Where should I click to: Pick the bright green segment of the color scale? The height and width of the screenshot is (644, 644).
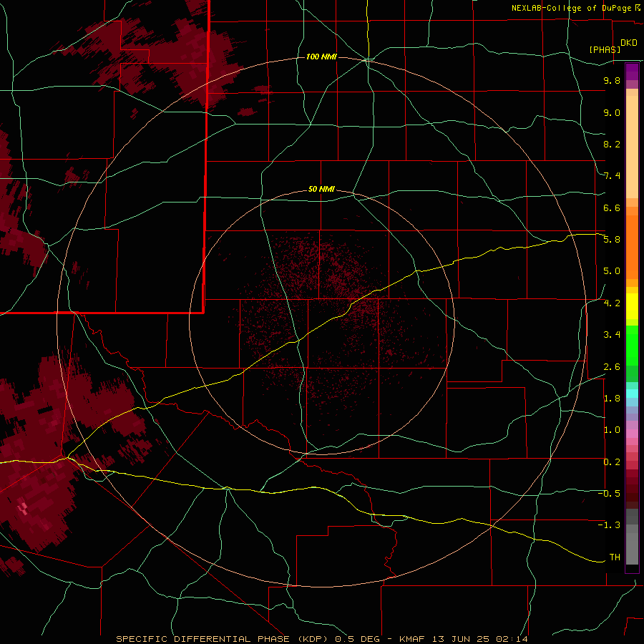(x=632, y=346)
